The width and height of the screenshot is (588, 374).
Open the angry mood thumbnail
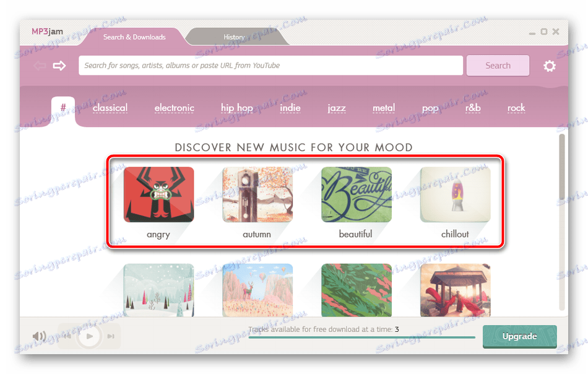point(158,194)
